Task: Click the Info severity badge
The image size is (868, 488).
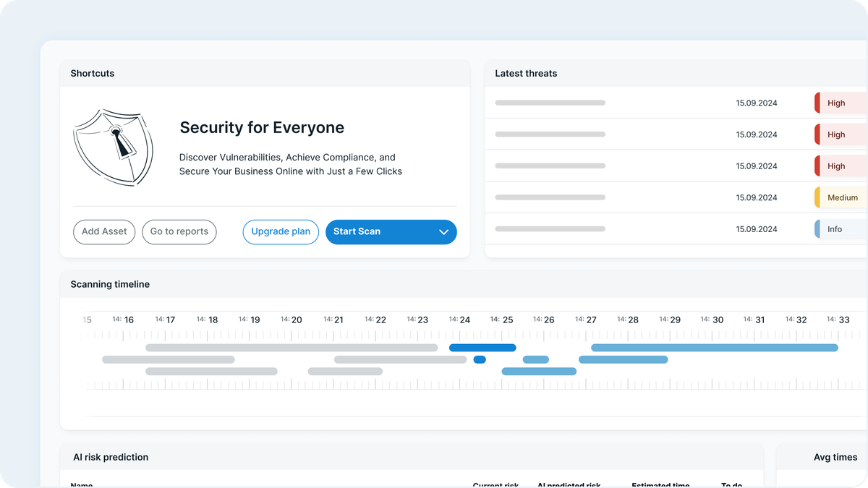Action: pyautogui.click(x=838, y=229)
